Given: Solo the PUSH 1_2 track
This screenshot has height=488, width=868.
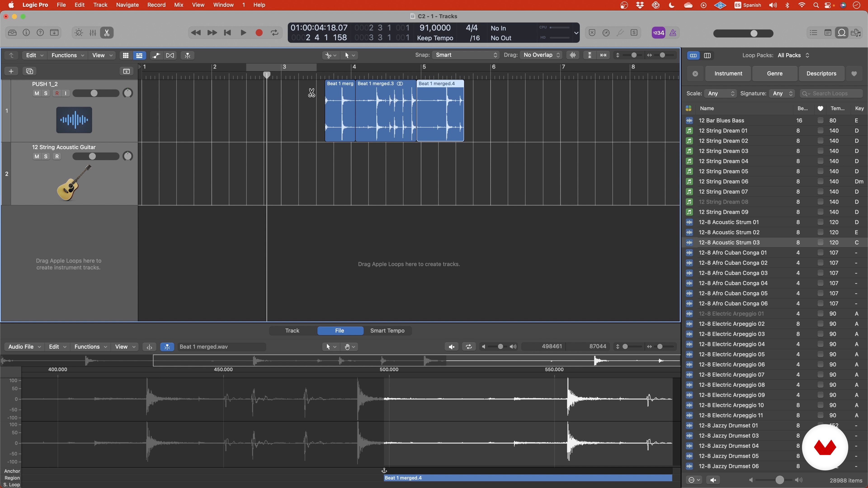Looking at the screenshot, I should coord(46,93).
